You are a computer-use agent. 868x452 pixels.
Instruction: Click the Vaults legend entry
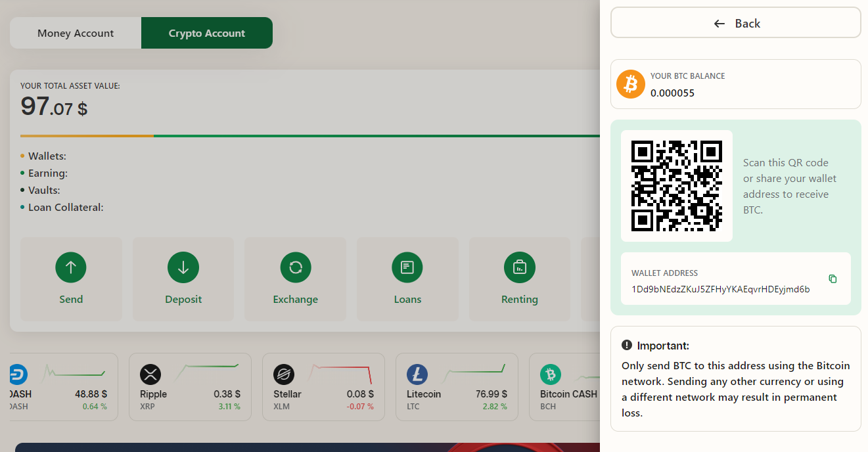coord(40,191)
